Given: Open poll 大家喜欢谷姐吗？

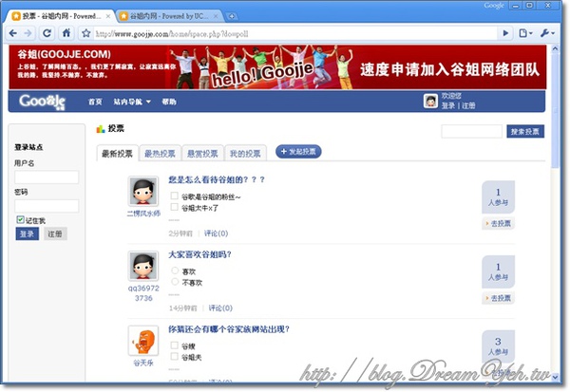Looking at the screenshot, I should point(199,254).
